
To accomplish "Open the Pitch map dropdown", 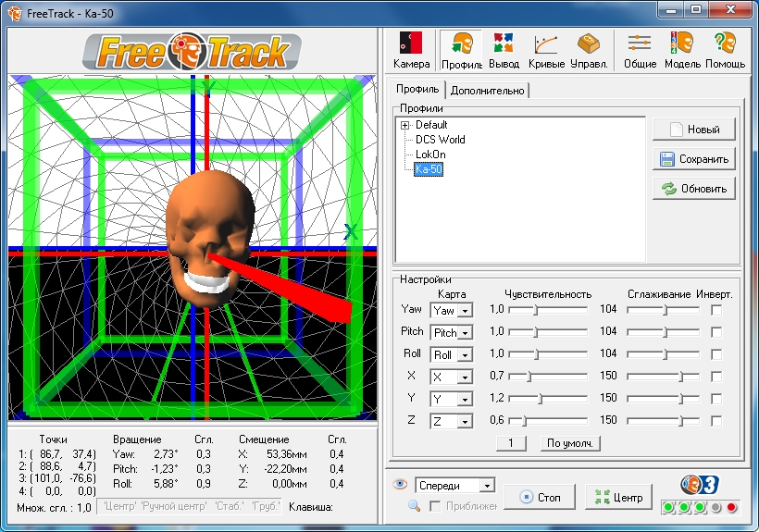I will click(465, 333).
